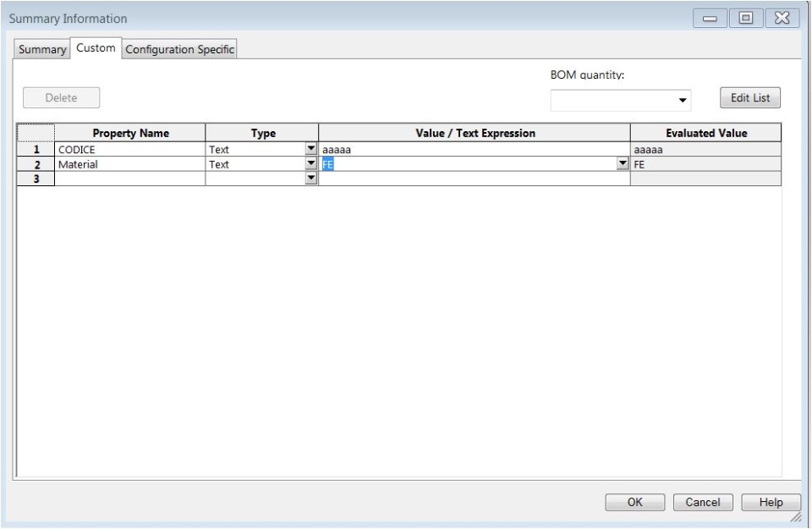This screenshot has width=812, height=529.
Task: Select row 2 header
Action: (x=36, y=164)
